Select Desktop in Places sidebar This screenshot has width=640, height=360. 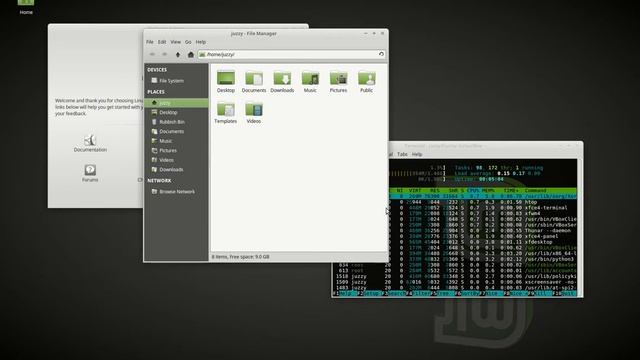point(176,112)
